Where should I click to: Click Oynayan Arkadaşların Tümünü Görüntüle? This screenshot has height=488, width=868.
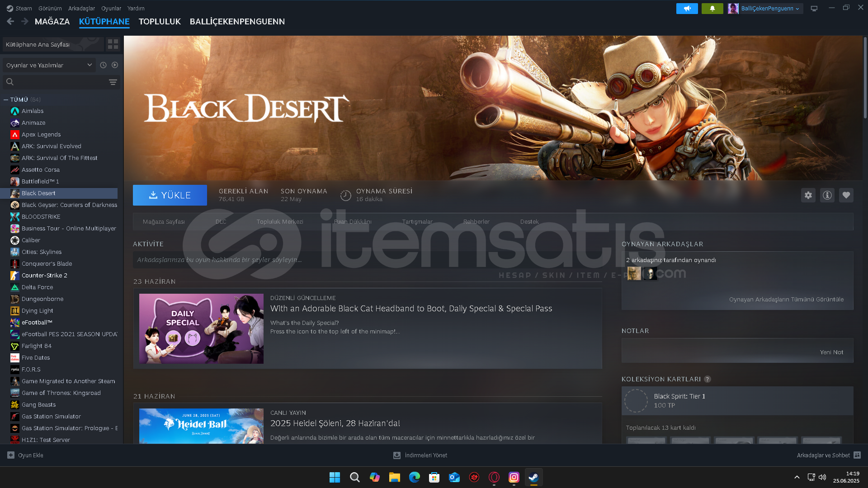[x=786, y=299]
